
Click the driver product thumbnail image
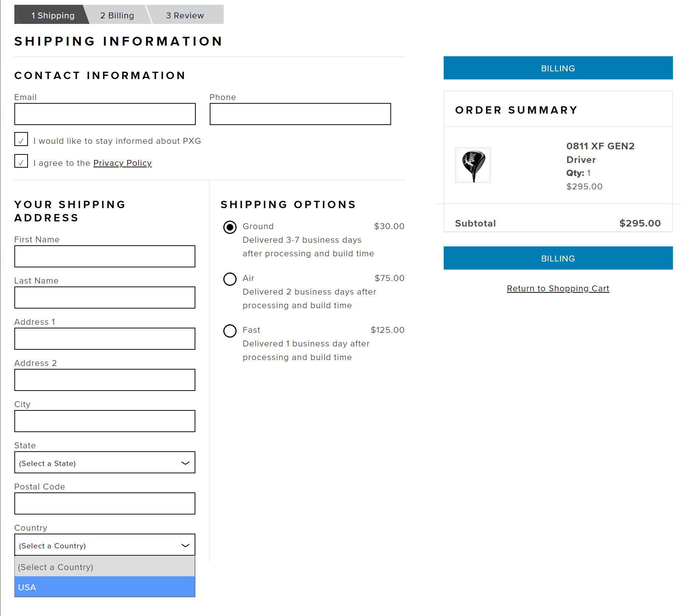[473, 165]
